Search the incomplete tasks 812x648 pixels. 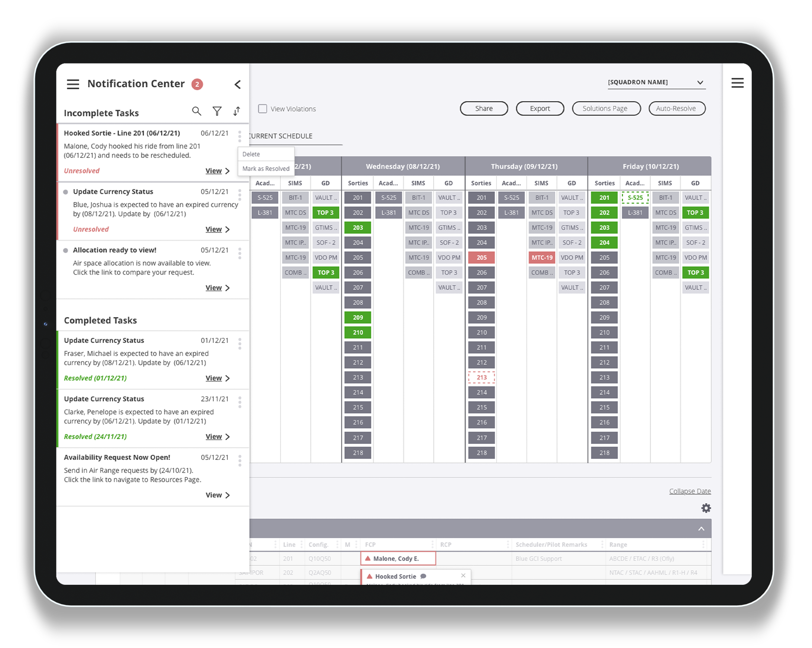[x=196, y=111]
